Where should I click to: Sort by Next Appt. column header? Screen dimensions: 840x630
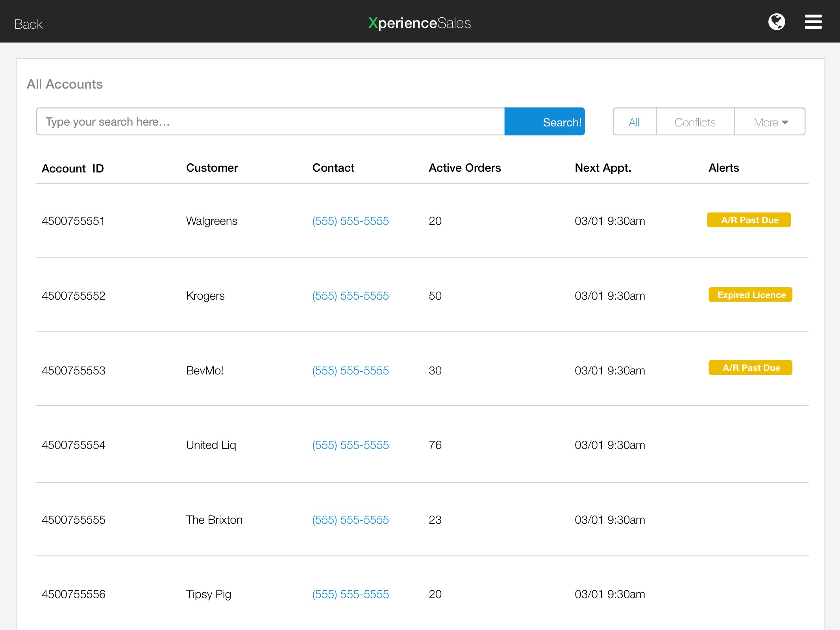[x=603, y=168]
